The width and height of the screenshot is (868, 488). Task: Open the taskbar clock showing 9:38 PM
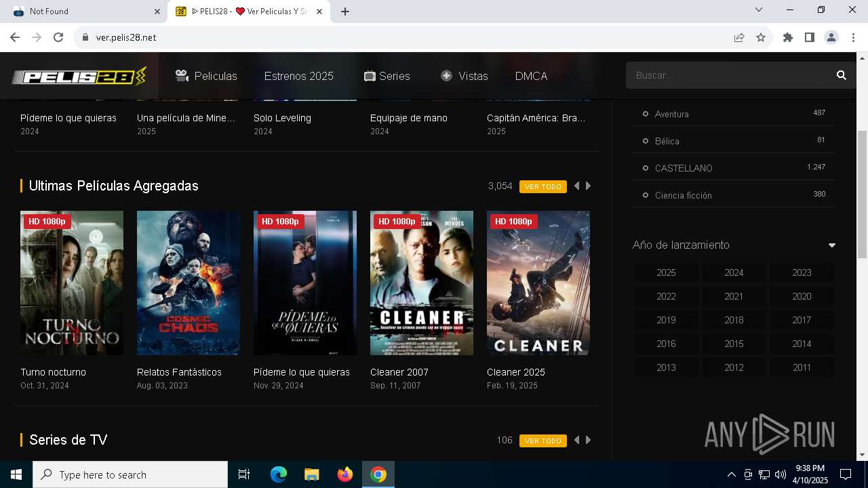pos(810,474)
